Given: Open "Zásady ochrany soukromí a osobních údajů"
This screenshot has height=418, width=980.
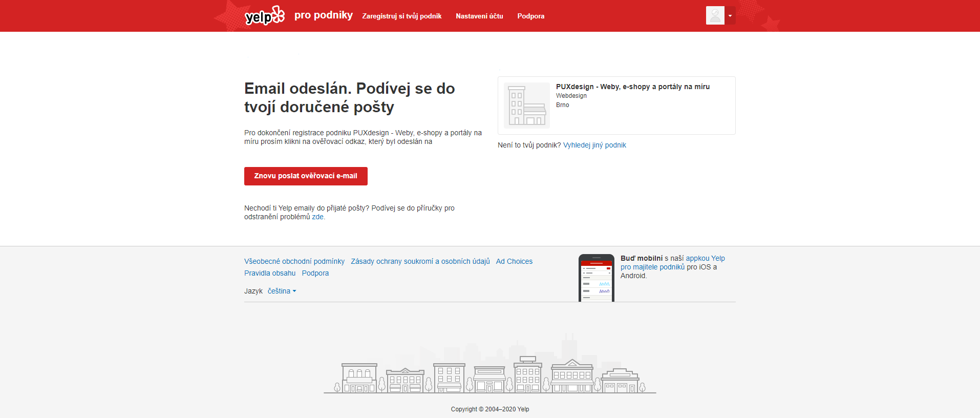Looking at the screenshot, I should click(420, 262).
